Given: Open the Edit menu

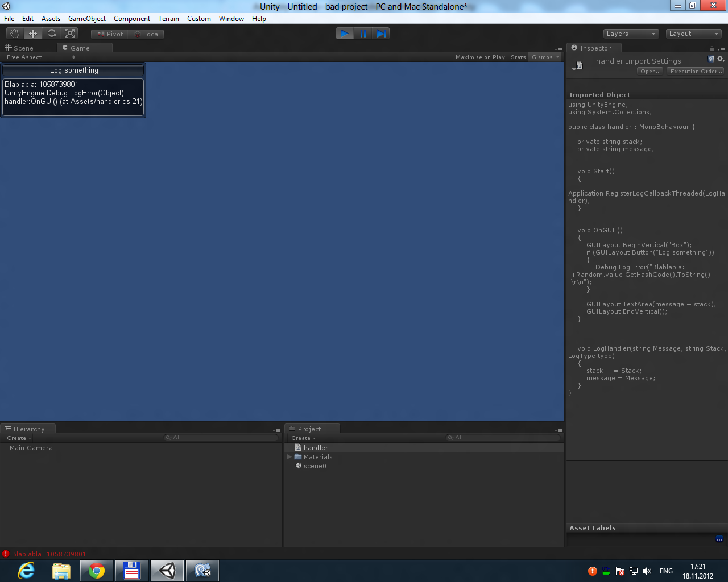Looking at the screenshot, I should tap(28, 19).
